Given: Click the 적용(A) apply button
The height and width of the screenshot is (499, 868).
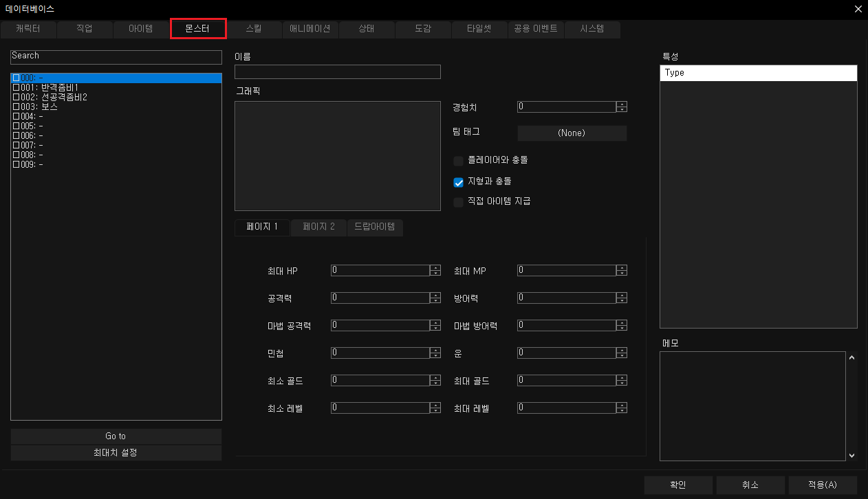Looking at the screenshot, I should pos(822,485).
